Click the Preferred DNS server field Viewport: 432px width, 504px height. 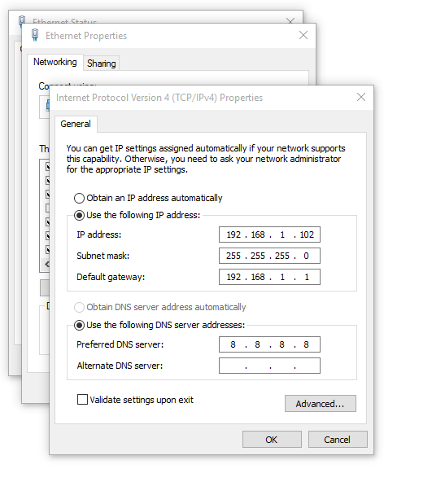269,344
